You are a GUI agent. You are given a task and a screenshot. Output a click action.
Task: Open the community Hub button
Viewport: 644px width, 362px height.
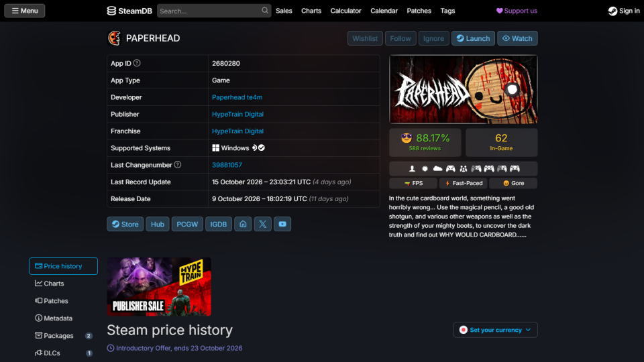click(x=157, y=224)
